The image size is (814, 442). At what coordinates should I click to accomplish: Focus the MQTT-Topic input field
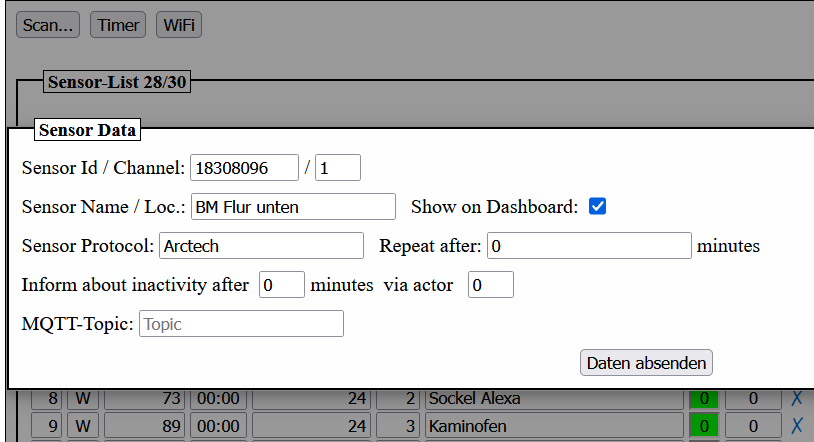tap(241, 324)
